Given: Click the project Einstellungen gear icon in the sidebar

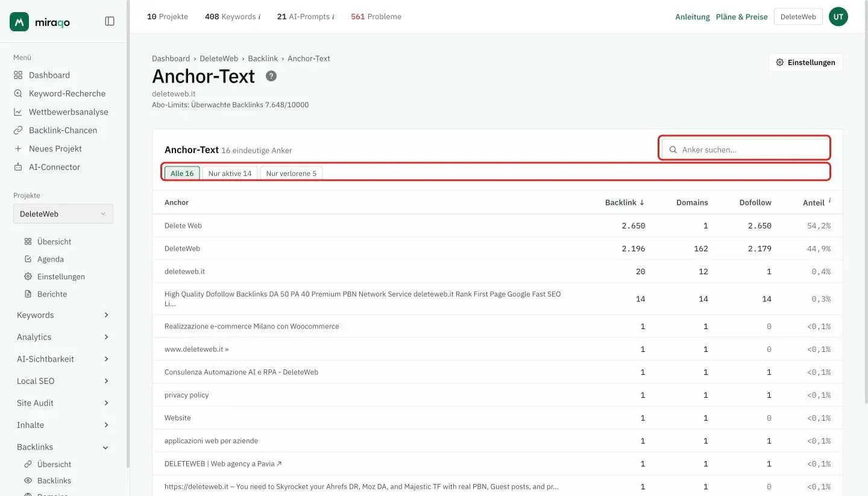Looking at the screenshot, I should [x=28, y=277].
